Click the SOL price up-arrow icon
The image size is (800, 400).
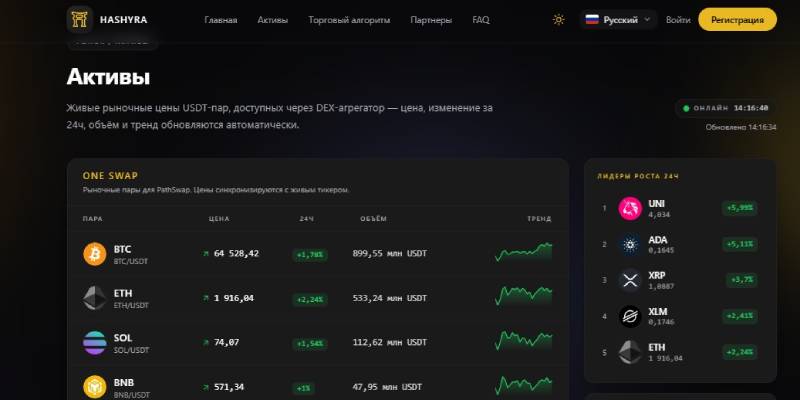[x=206, y=342]
